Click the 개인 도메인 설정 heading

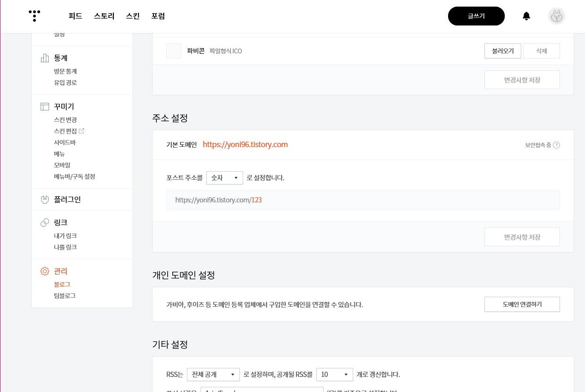click(184, 275)
